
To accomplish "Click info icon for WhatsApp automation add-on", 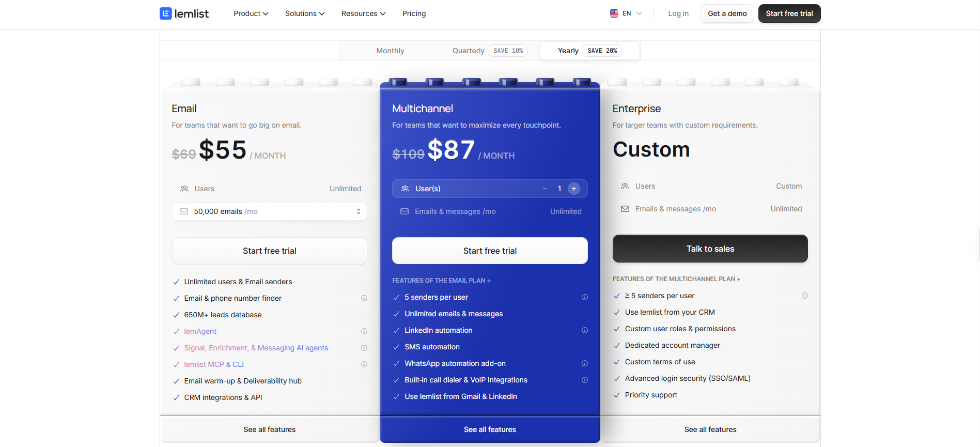I will (x=585, y=363).
